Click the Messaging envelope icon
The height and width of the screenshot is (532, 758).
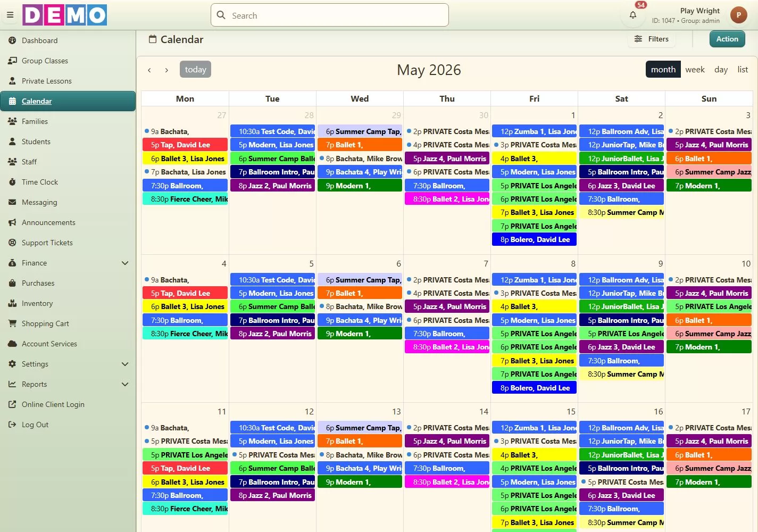click(12, 202)
